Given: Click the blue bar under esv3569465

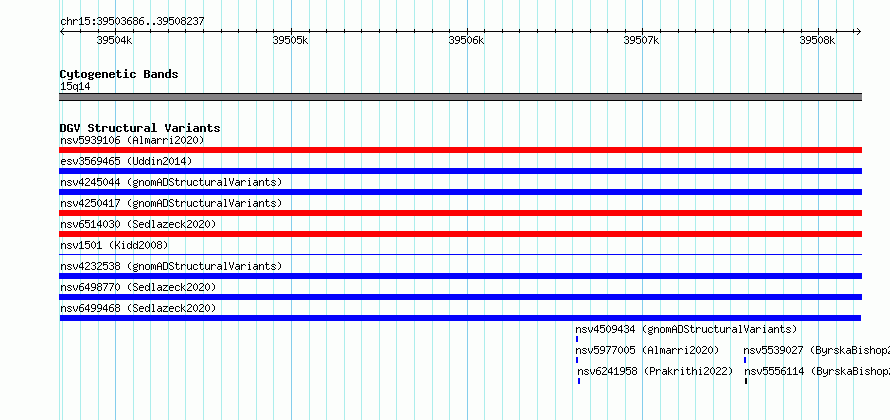Looking at the screenshot, I should tap(460, 171).
